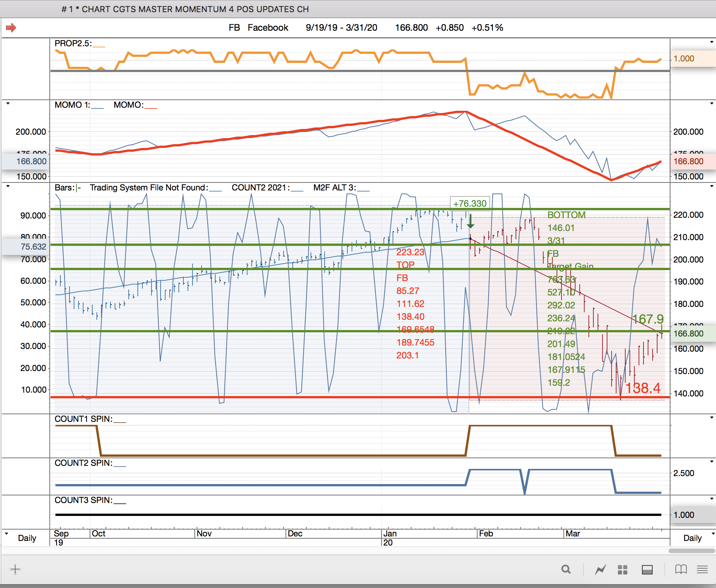
Task: Open the Bars pane left dropdown arrow
Action: point(8,186)
